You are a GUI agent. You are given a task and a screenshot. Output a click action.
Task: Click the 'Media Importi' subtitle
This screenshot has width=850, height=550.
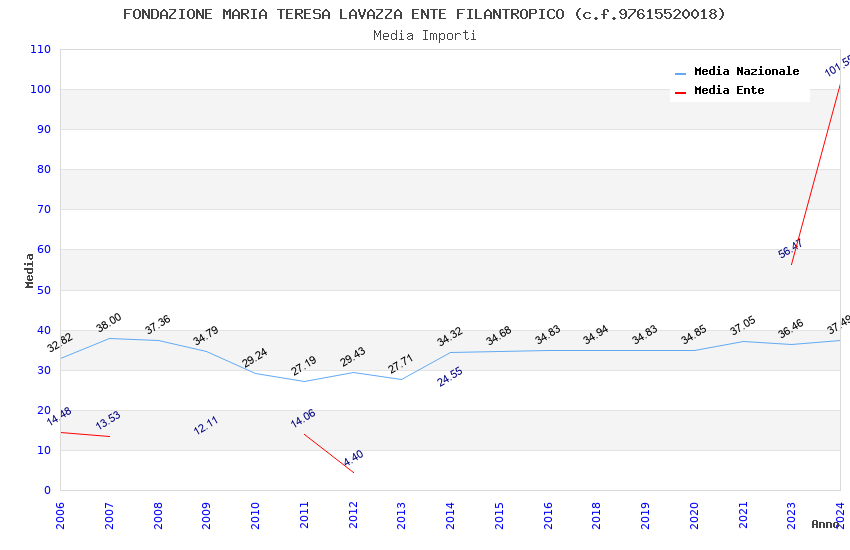point(424,35)
